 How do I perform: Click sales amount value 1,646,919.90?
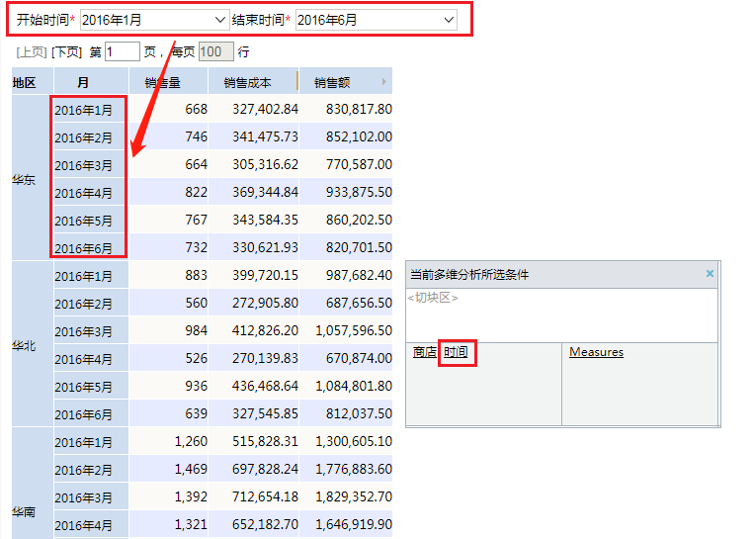tap(354, 524)
